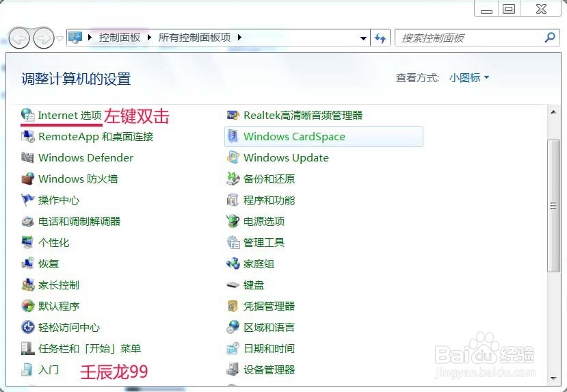Open the 键盘 icon
This screenshot has width=567, height=392.
click(x=233, y=285)
